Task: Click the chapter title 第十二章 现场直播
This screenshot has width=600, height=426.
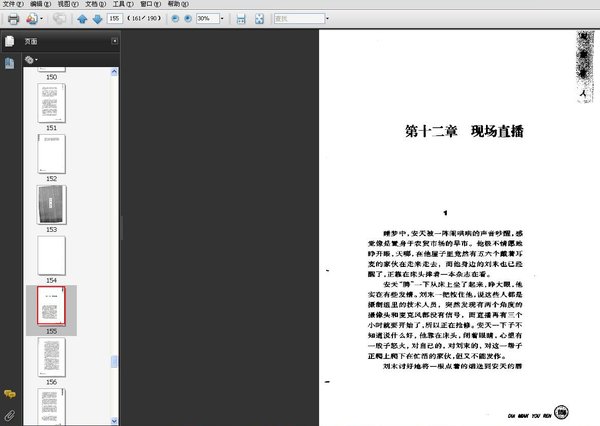Action: point(464,131)
